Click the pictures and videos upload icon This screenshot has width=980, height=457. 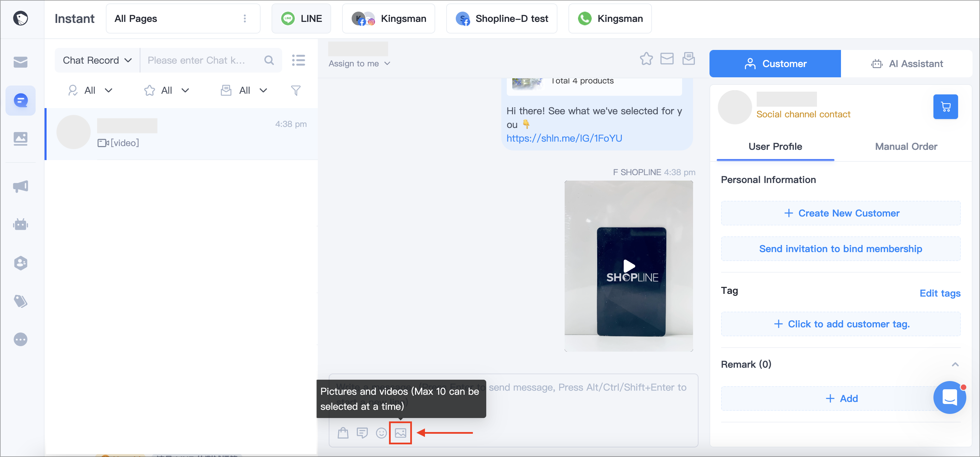pos(400,433)
